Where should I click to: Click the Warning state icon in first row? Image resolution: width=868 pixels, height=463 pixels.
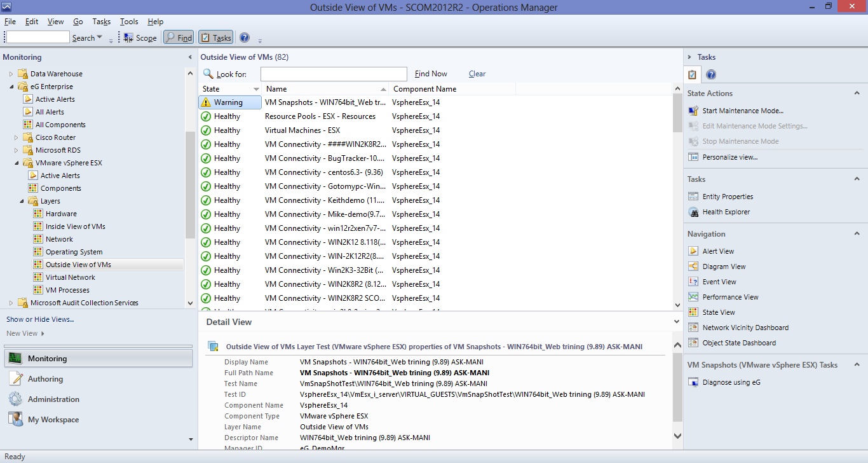[206, 102]
